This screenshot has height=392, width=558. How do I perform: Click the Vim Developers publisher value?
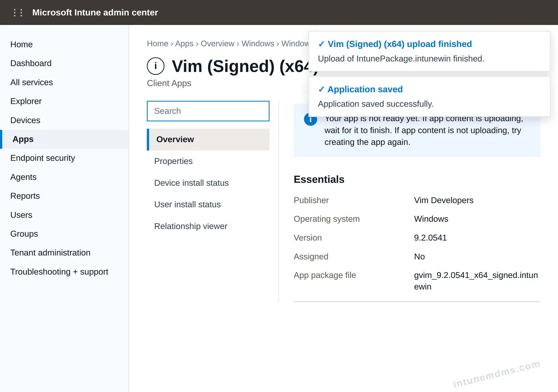[x=444, y=200]
